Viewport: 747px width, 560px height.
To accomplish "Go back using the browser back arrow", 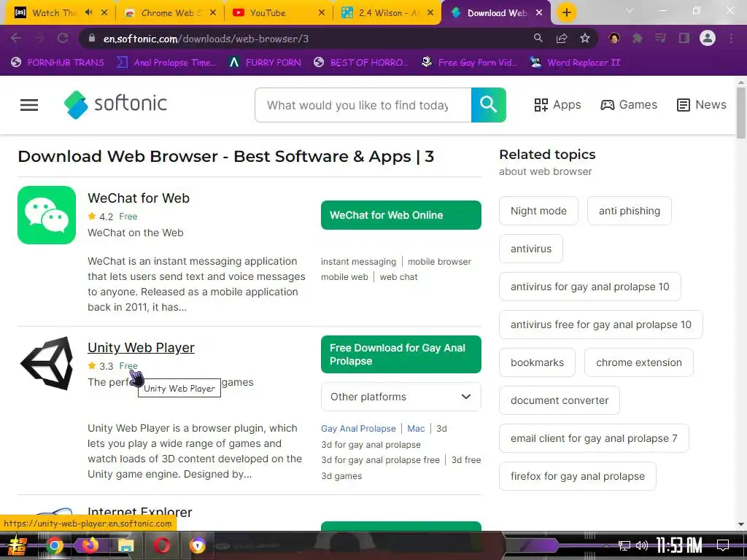I will tap(16, 39).
